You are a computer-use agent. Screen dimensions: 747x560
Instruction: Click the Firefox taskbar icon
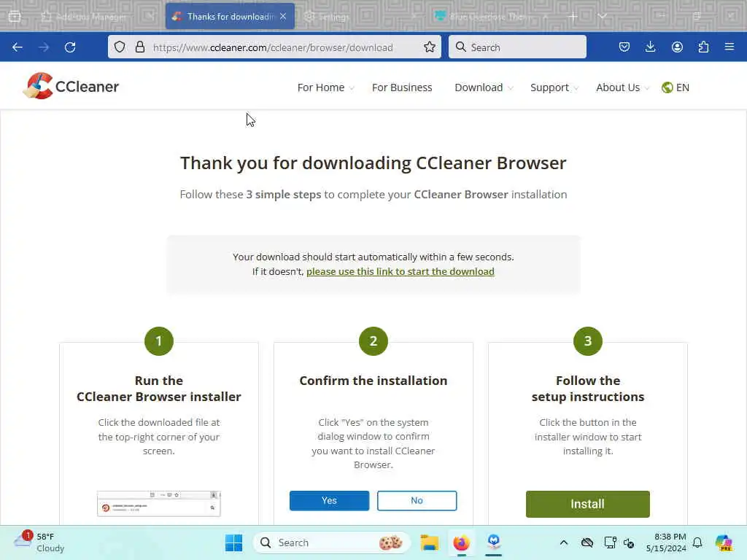(461, 542)
